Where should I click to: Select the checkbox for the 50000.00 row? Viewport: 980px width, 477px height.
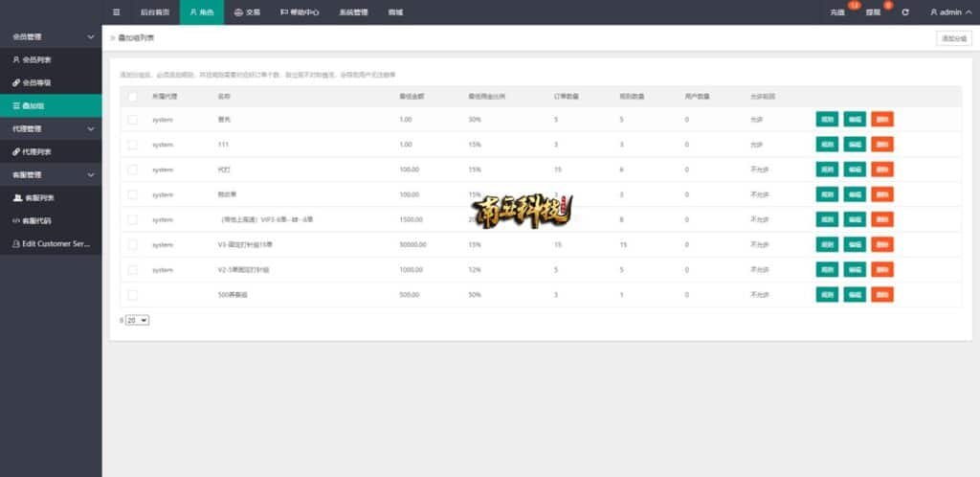(x=132, y=245)
